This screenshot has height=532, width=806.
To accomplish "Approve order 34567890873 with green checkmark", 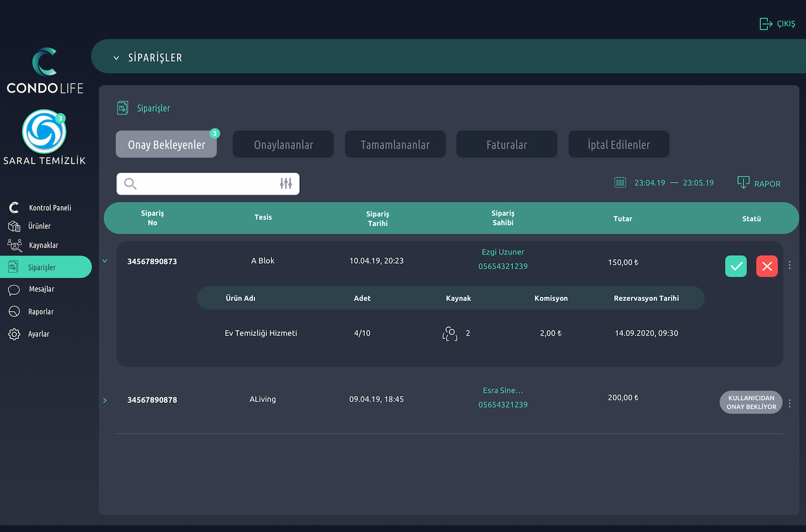I will [x=736, y=266].
